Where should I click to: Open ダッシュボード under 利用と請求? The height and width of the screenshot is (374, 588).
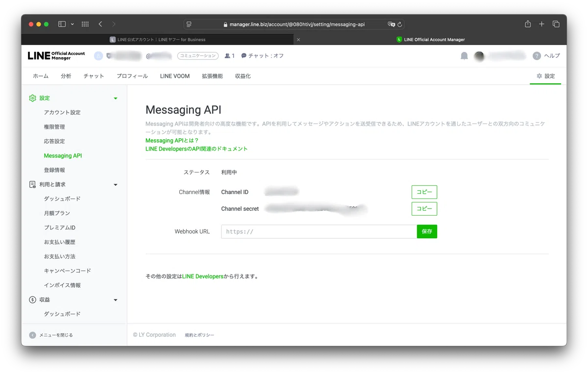point(62,199)
